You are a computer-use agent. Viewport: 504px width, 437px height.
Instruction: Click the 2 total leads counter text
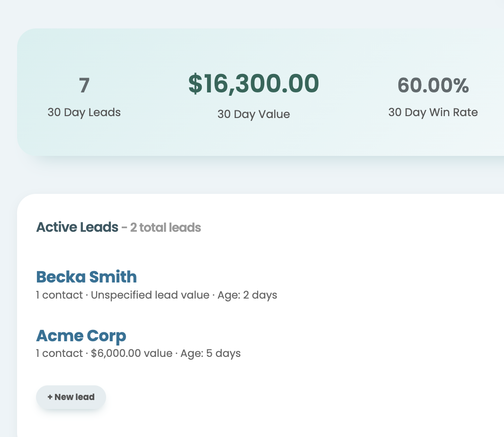[x=165, y=228]
